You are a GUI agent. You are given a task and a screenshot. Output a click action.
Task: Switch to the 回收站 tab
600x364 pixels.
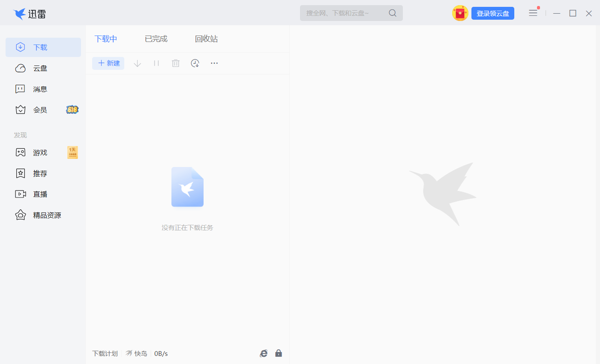click(206, 39)
